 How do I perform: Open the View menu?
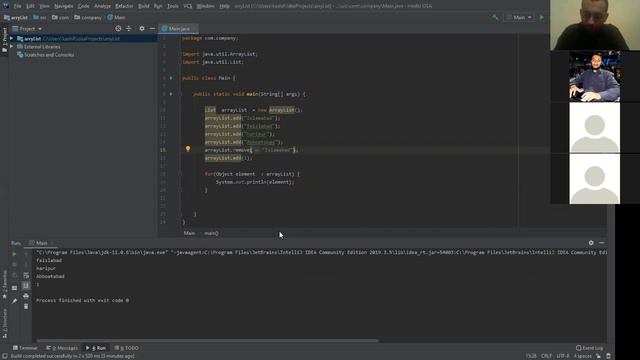[x=44, y=6]
